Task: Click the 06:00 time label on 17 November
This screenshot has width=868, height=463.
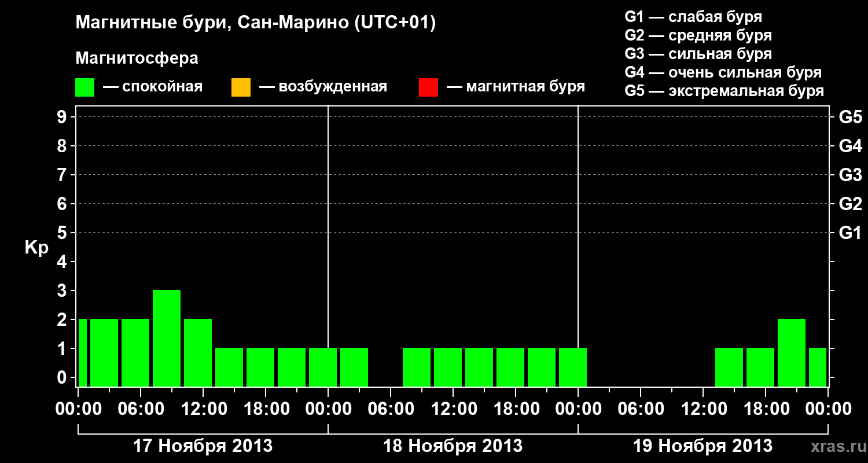Action: pos(141,409)
